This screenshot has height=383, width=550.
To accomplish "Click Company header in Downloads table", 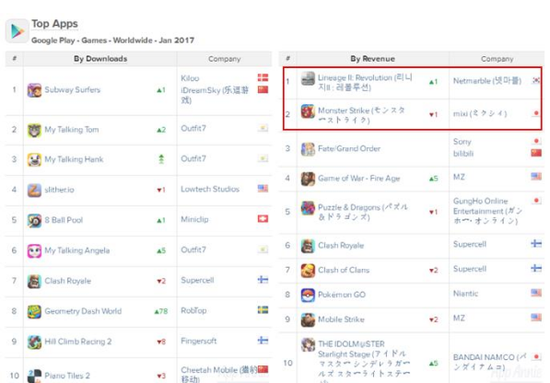I will click(224, 59).
